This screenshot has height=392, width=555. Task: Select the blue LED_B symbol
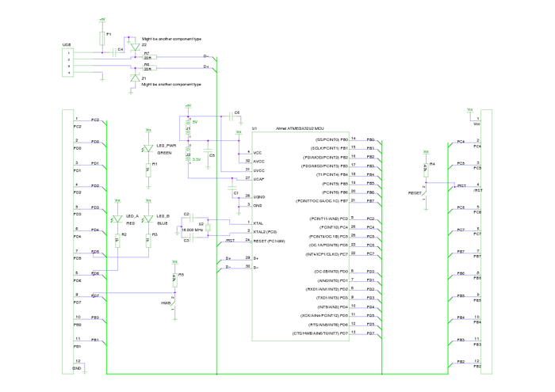(148, 219)
